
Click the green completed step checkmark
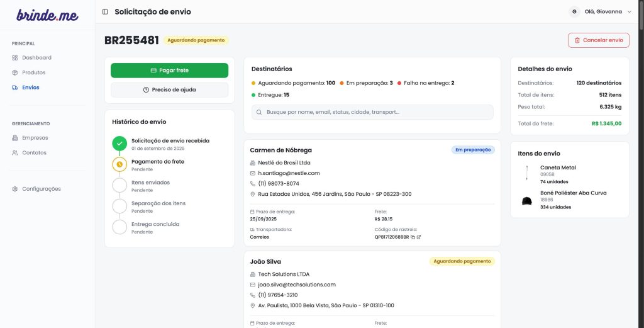119,144
